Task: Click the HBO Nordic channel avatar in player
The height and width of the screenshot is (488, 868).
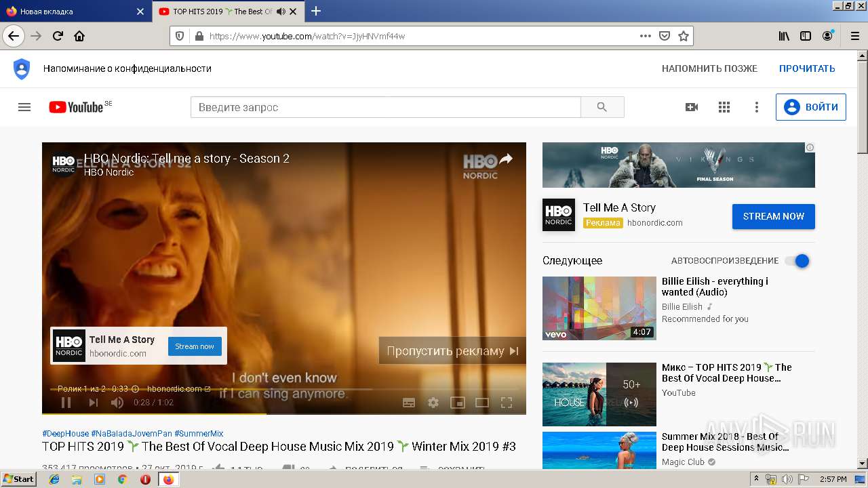Action: coord(64,163)
